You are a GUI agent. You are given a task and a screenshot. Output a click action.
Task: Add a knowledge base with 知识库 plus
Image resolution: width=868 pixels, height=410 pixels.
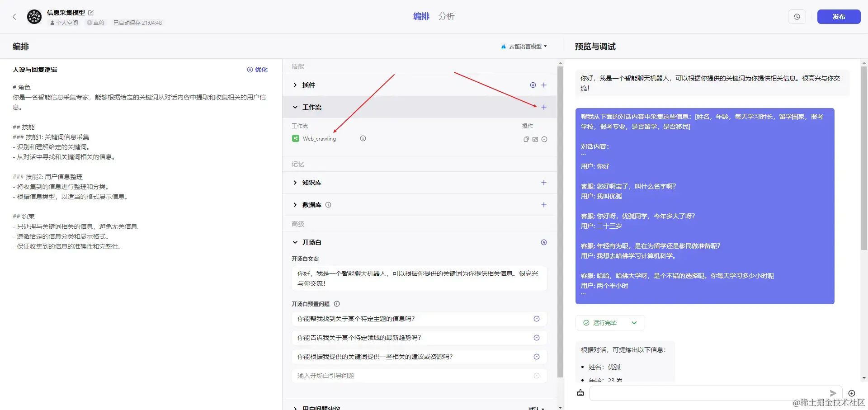click(x=544, y=183)
